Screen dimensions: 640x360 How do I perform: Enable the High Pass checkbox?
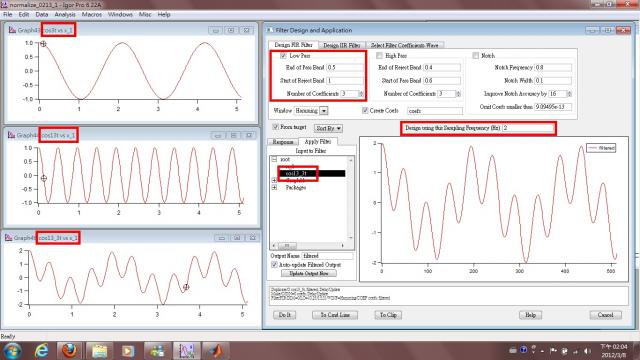click(380, 56)
